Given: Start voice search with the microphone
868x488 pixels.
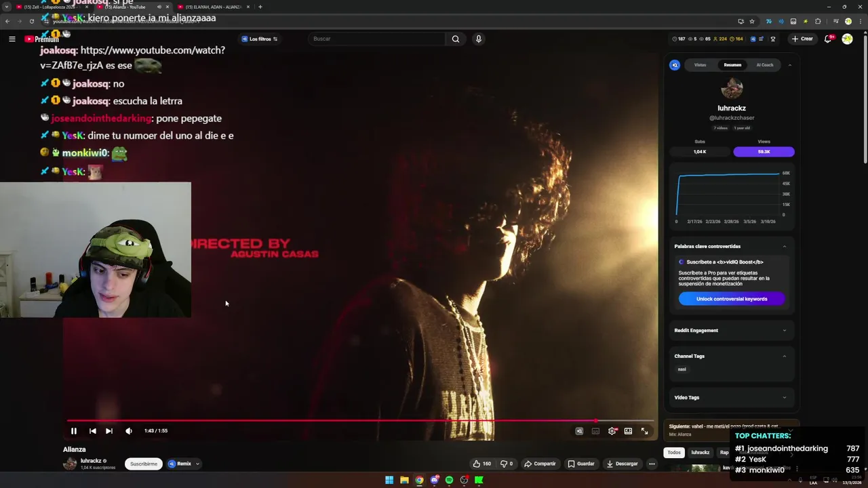Looking at the screenshot, I should pos(479,39).
